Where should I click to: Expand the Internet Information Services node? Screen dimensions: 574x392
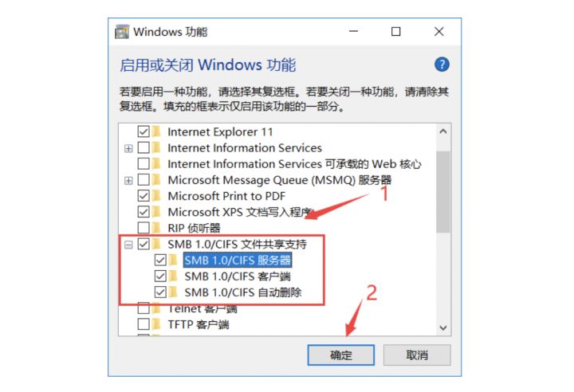point(128,148)
